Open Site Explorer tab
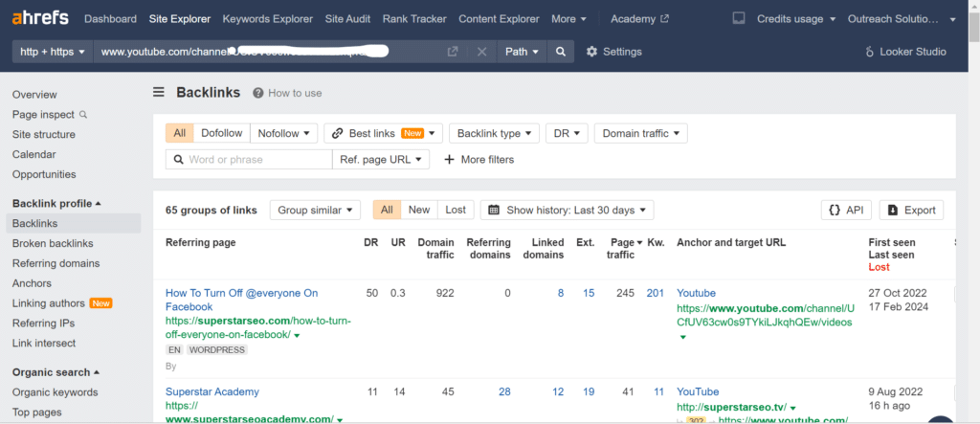Screen dimensions: 980x424 179,19
